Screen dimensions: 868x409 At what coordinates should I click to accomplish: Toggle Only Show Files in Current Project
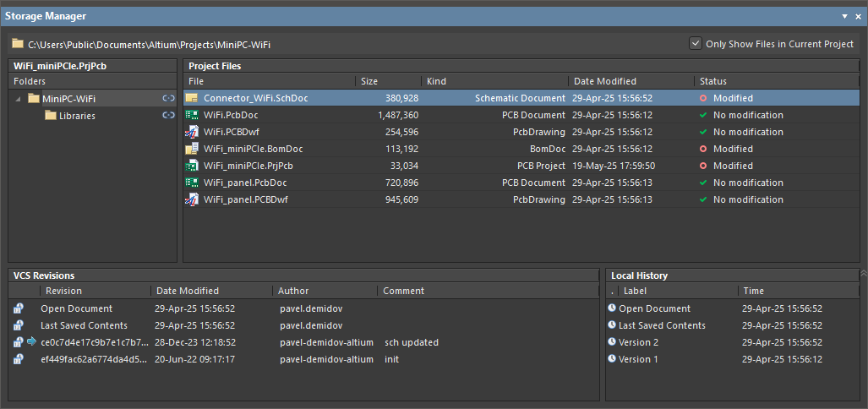click(x=696, y=44)
